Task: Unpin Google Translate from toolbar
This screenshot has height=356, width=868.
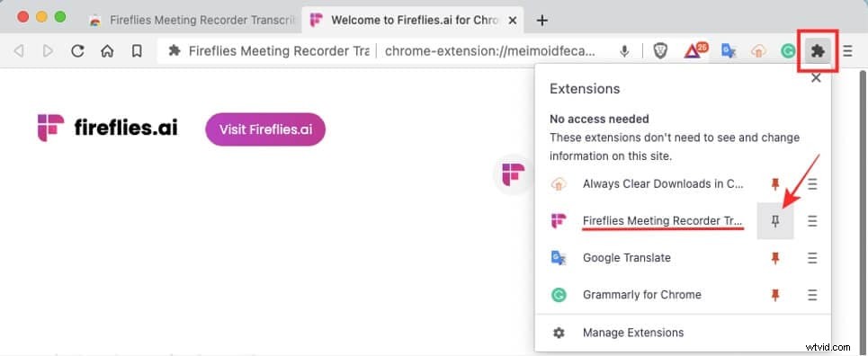Action: (x=775, y=258)
